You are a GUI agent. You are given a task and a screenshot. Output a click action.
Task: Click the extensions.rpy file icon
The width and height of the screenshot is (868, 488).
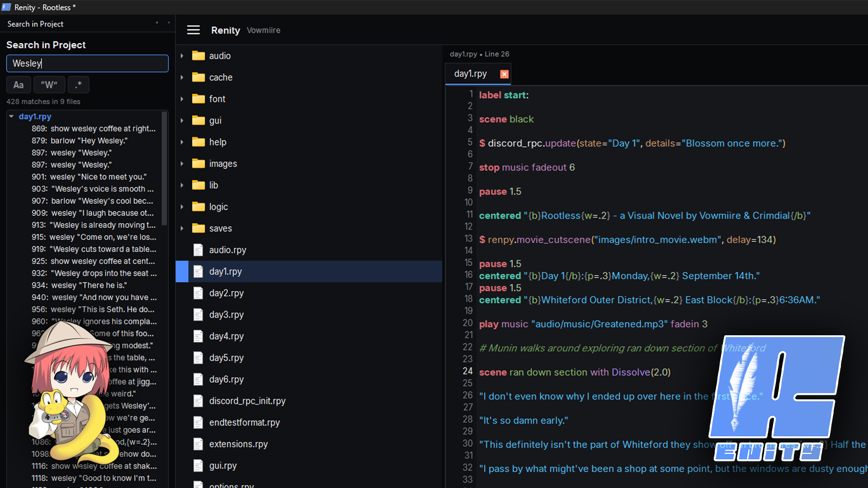198,444
